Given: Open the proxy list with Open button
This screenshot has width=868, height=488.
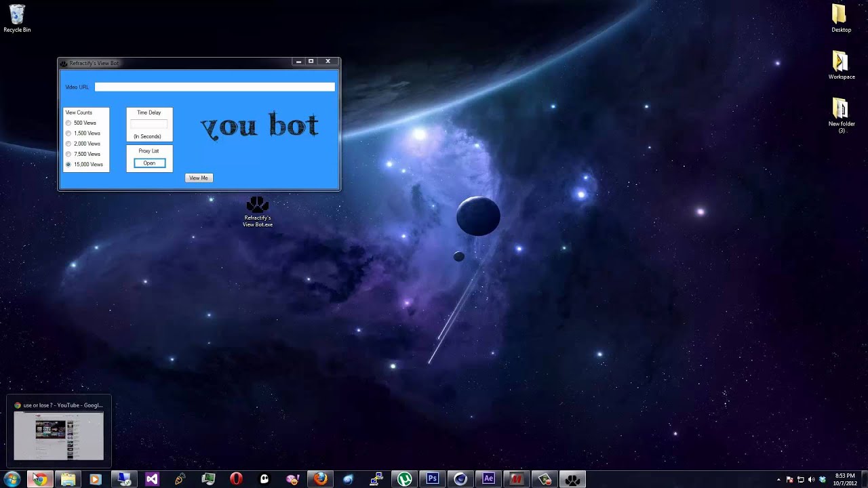Looking at the screenshot, I should tap(149, 163).
